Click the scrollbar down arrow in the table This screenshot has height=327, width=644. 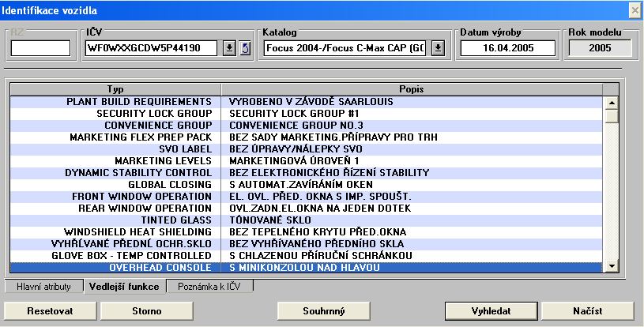coord(611,267)
